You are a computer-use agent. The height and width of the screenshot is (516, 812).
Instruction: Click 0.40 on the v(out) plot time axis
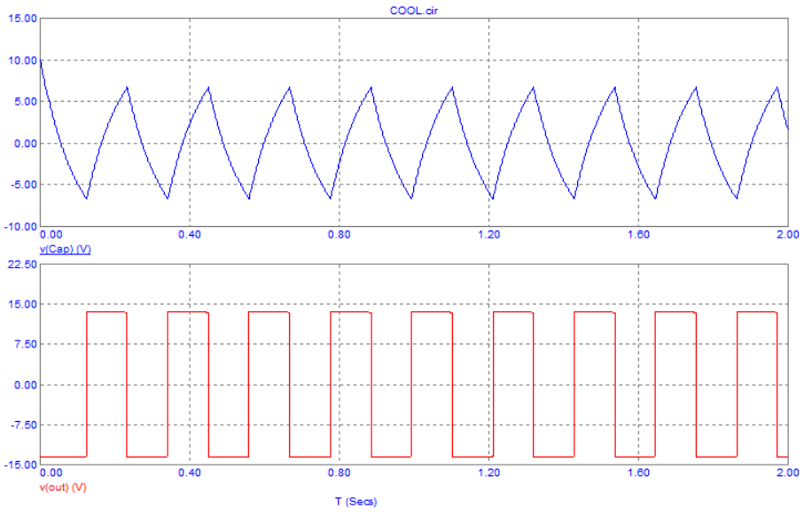click(190, 473)
